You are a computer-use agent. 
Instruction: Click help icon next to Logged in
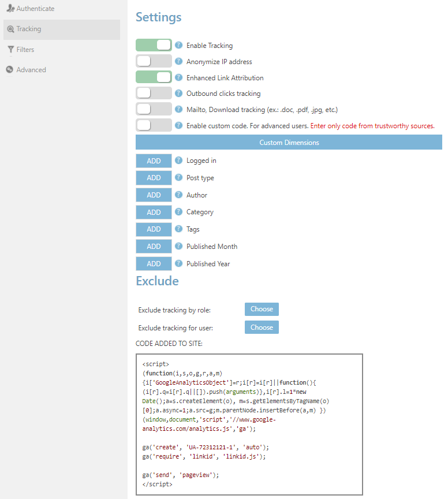(x=179, y=160)
